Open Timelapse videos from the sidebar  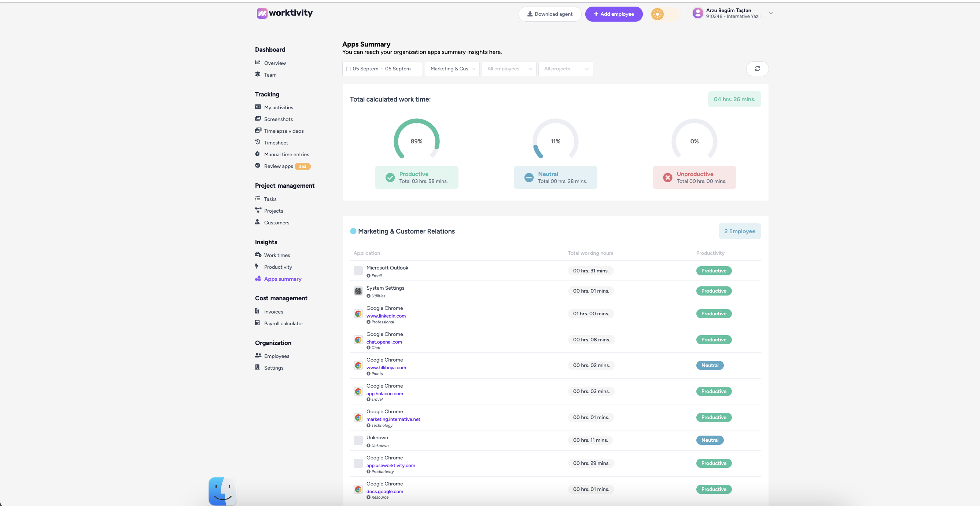(x=283, y=131)
